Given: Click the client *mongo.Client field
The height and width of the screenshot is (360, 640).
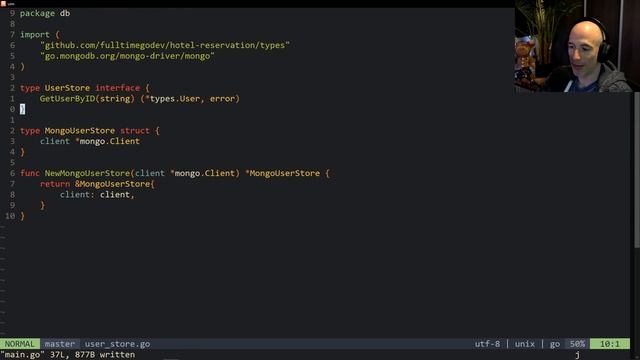Looking at the screenshot, I should [90, 141].
